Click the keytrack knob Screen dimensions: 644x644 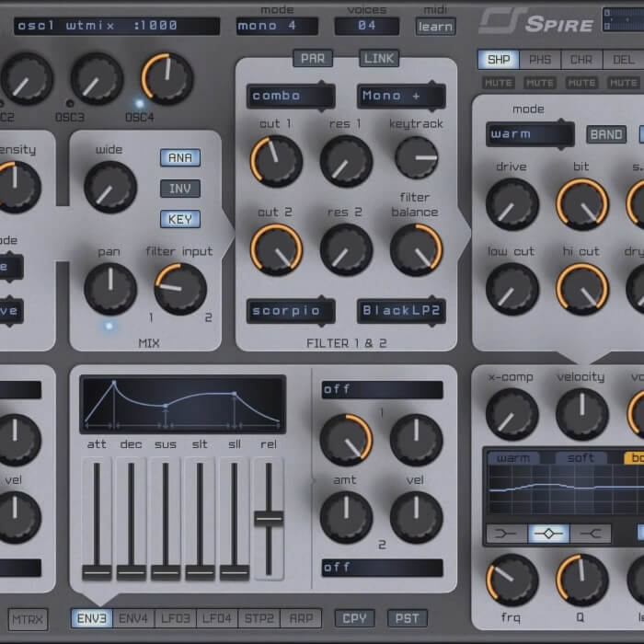[x=417, y=157]
